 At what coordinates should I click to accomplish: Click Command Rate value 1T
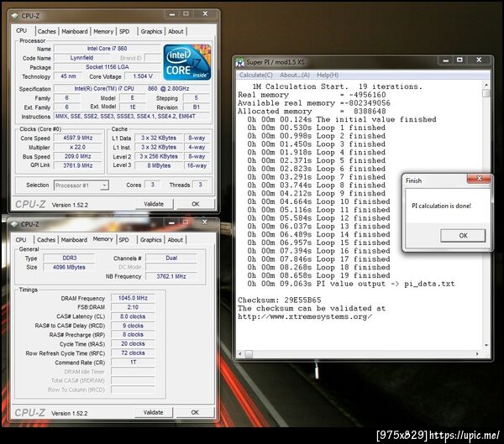(133, 362)
